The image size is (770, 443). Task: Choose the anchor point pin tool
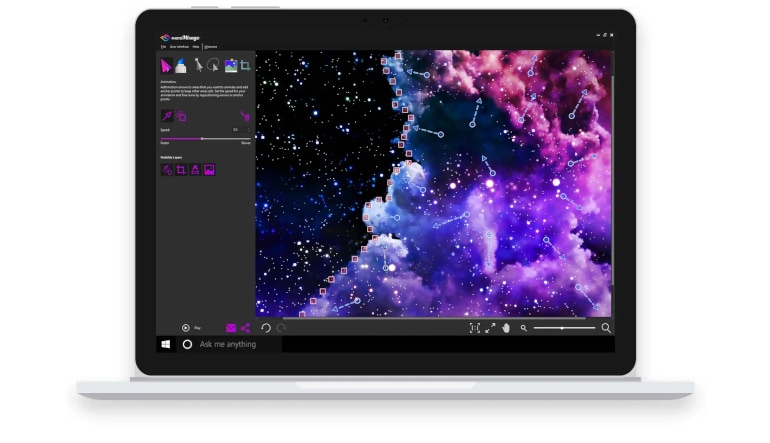pos(198,65)
